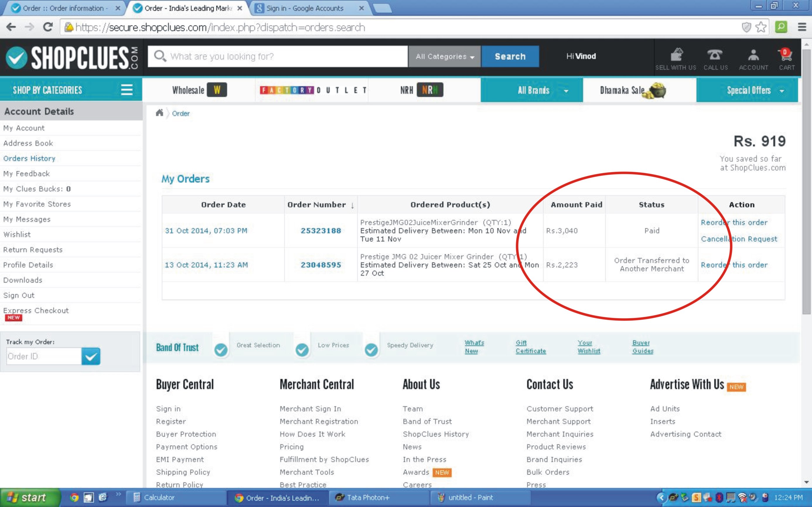Screen dimensions: 812x507
Task: Click Customer Support under Contact Us
Action: pyautogui.click(x=560, y=409)
